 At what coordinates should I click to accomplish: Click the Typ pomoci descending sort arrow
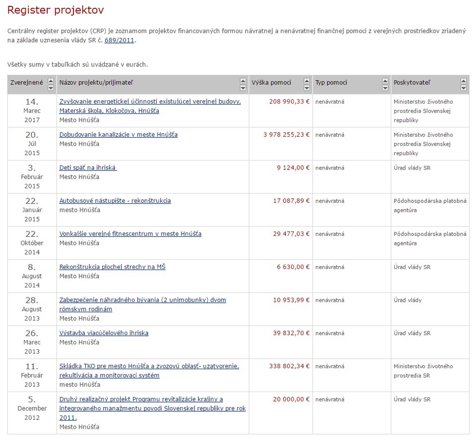coord(385,88)
